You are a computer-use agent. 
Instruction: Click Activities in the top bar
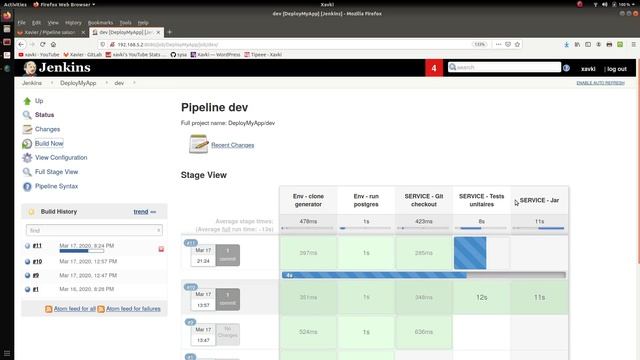pyautogui.click(x=15, y=4)
